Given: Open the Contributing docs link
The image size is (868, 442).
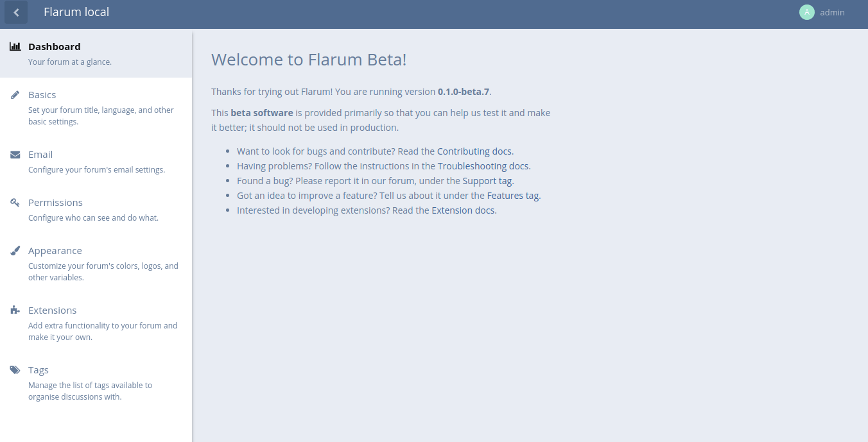Looking at the screenshot, I should [475, 151].
